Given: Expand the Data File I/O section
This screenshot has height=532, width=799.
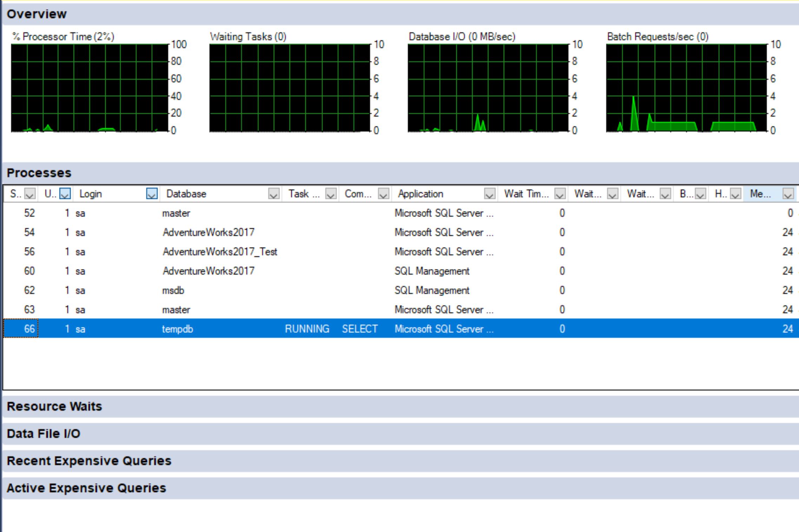Looking at the screenshot, I should [x=44, y=434].
